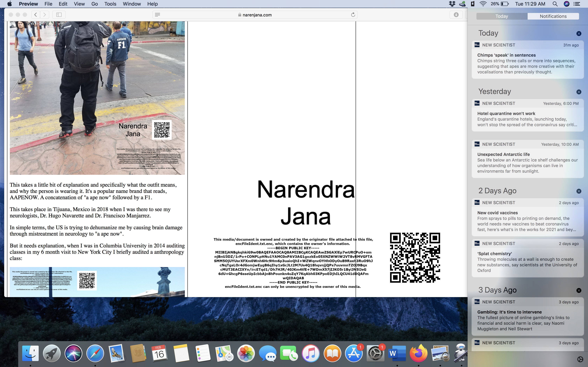Expand the splat chemistry article entry
Screen dimensions: 588x367
click(x=528, y=260)
